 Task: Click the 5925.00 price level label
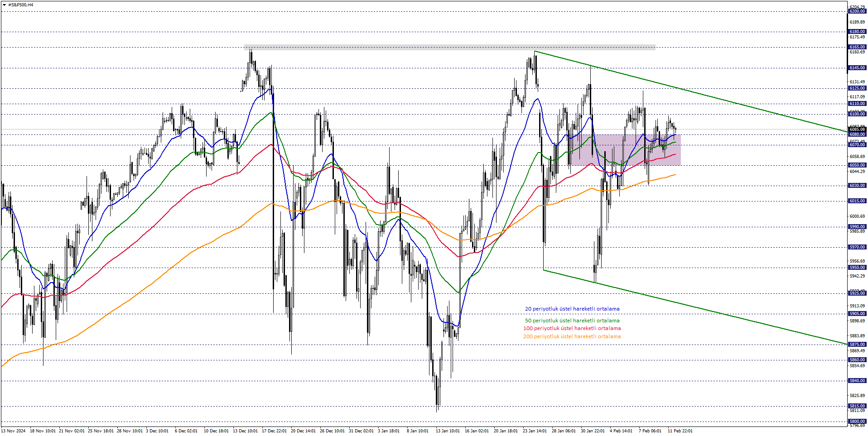click(857, 293)
